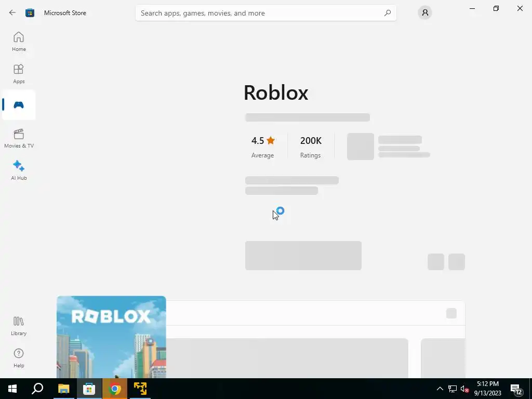
Task: Open the Apps section in sidebar
Action: (x=19, y=74)
